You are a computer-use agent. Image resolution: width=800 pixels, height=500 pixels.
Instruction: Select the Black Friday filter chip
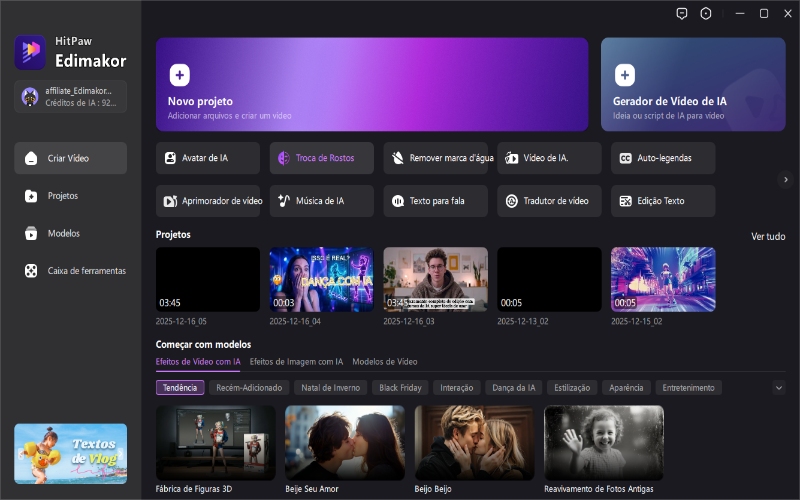click(403, 388)
